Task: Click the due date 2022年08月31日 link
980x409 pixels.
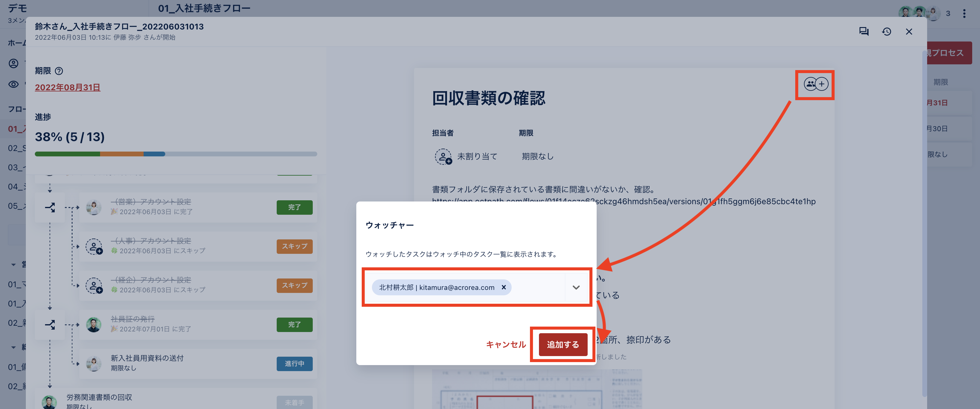Action: pos(67,87)
